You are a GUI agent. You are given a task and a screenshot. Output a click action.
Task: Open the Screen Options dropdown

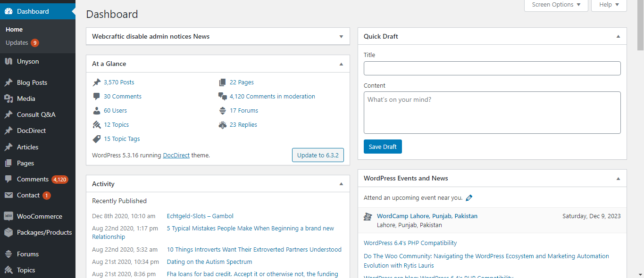(x=556, y=5)
